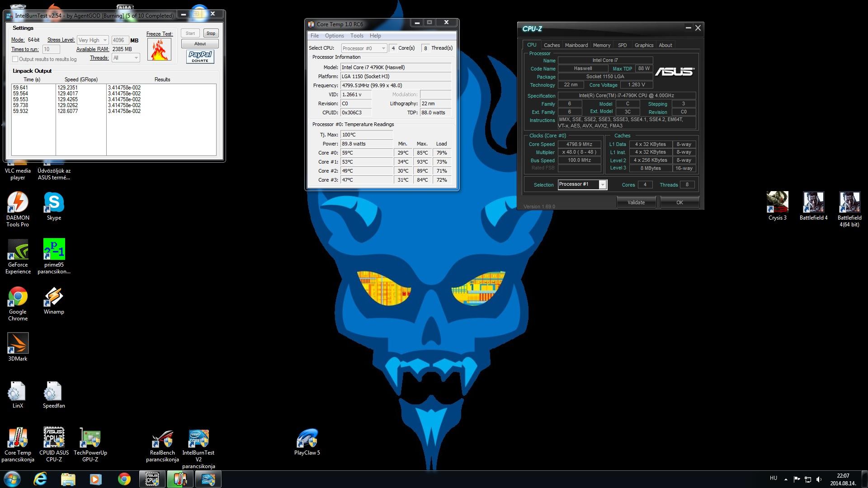Screen dimensions: 868x488
Task: Switch to CPU-Z via taskbar button
Action: [x=152, y=479]
